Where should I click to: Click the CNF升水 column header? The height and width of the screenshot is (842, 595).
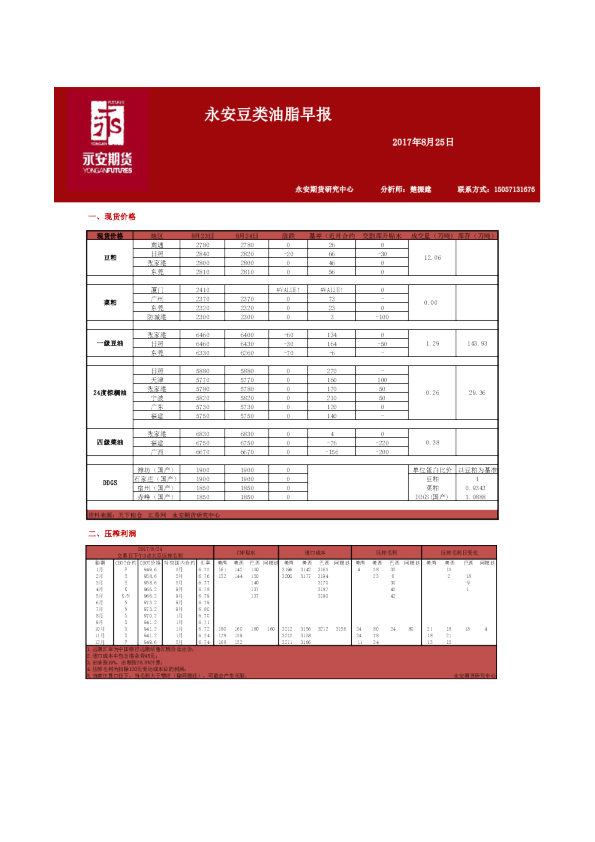click(x=246, y=553)
